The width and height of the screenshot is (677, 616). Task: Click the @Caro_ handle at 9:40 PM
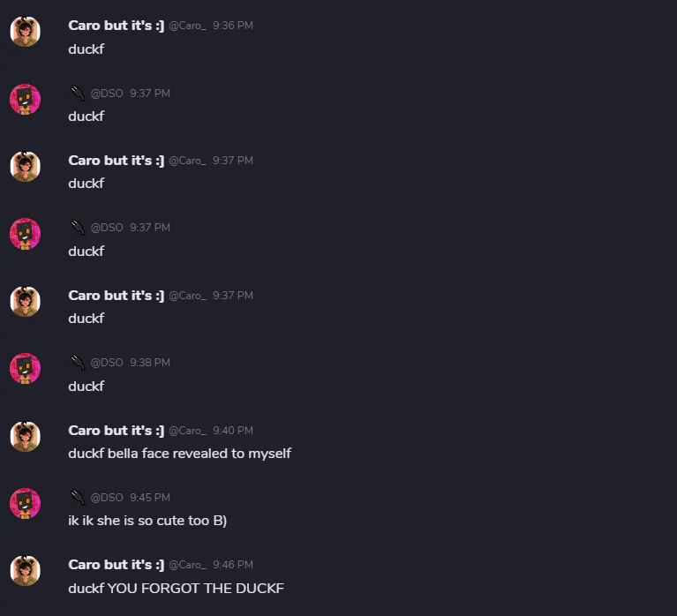point(187,431)
